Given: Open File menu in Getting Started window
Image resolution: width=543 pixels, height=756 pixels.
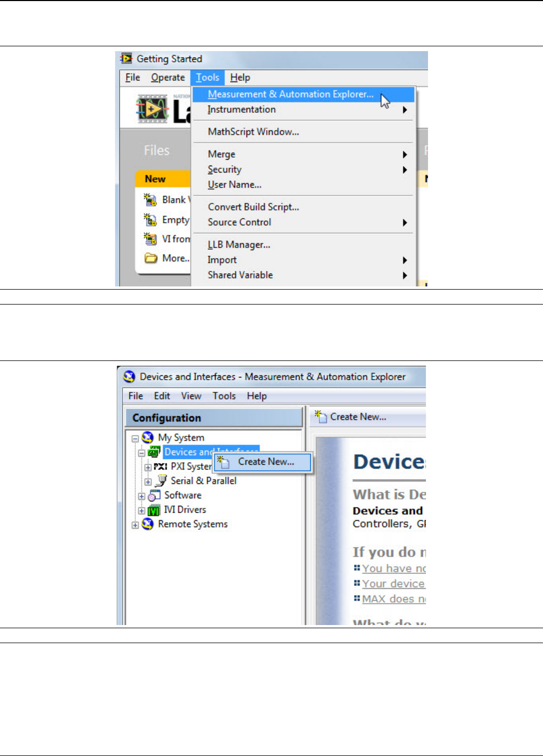Looking at the screenshot, I should (x=133, y=78).
